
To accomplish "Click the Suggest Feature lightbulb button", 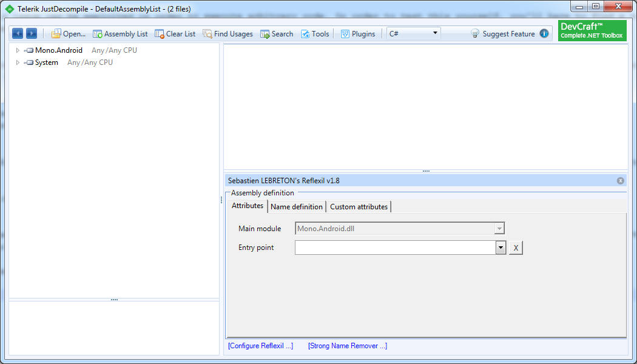I will click(502, 34).
